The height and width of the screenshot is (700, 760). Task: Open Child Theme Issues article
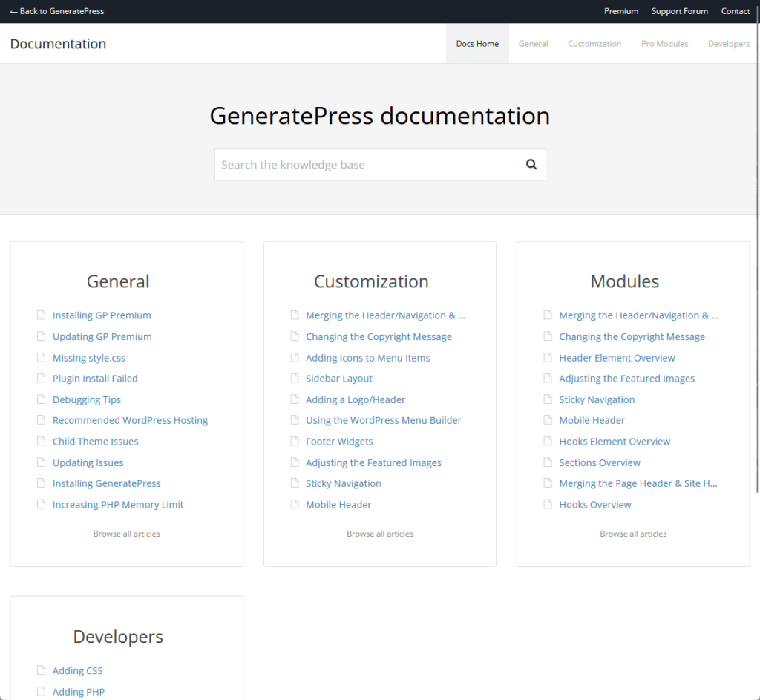96,441
